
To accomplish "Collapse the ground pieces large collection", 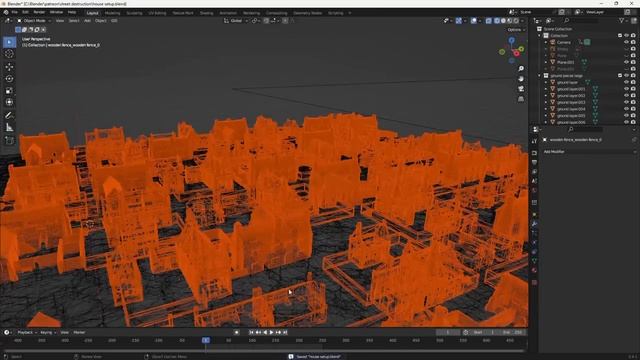I will [x=540, y=76].
